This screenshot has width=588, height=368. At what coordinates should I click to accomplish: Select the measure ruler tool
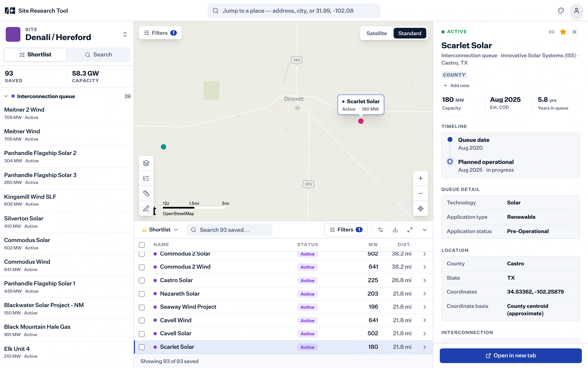(146, 193)
